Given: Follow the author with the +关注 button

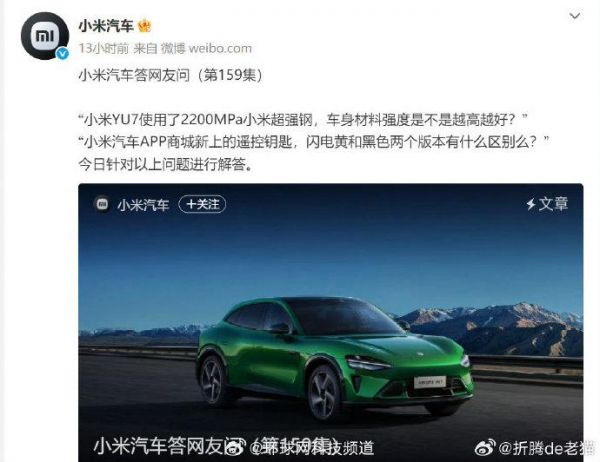Looking at the screenshot, I should tap(202, 204).
